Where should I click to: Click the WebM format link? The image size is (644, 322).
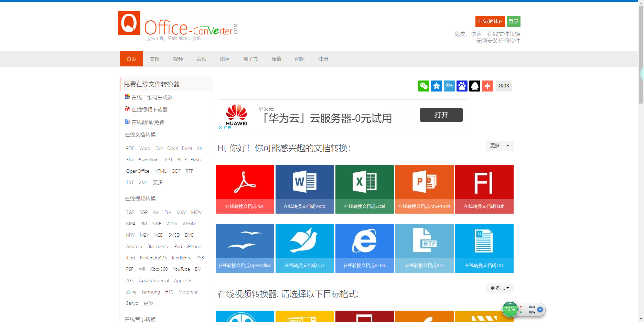tap(189, 224)
